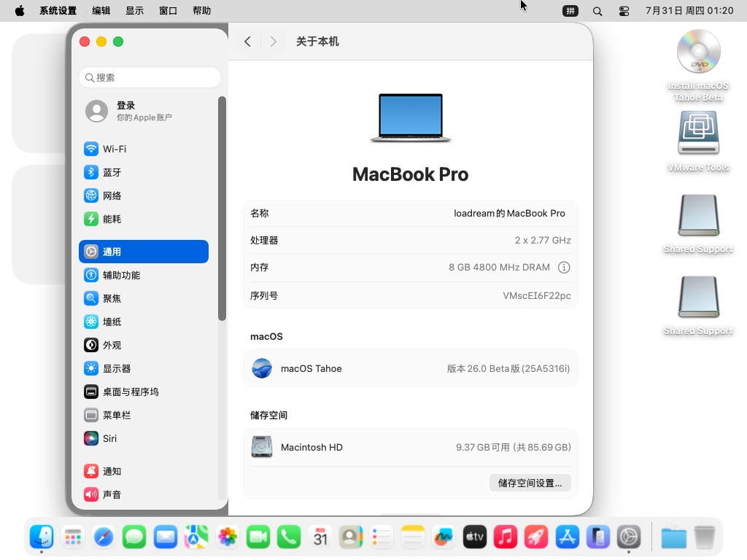This screenshot has height=560, width=747.
Task: Open 网络 settings in sidebar
Action: (144, 195)
